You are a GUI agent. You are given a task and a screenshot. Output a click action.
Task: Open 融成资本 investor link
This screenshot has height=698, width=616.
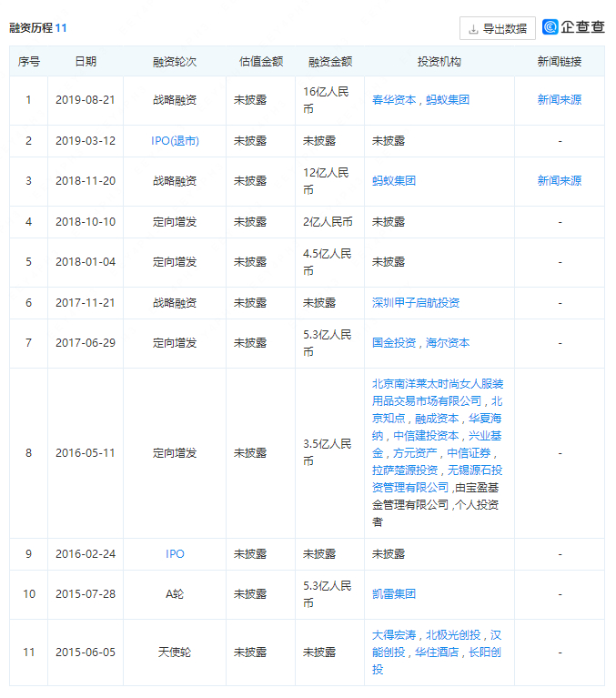(x=437, y=419)
